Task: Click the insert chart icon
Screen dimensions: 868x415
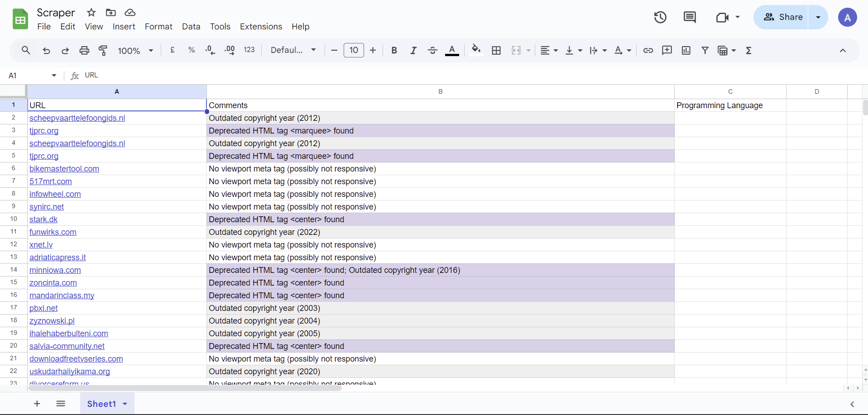Action: (x=686, y=50)
